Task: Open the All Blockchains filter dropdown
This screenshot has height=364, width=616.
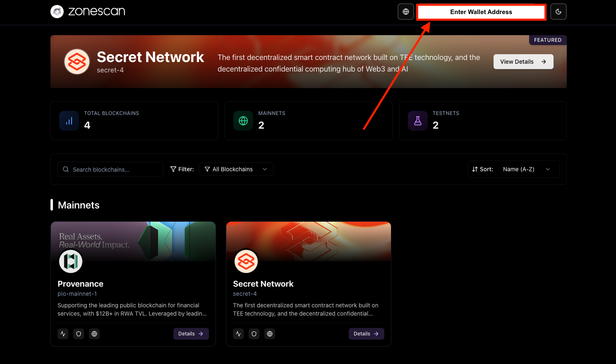Action: pos(236,169)
